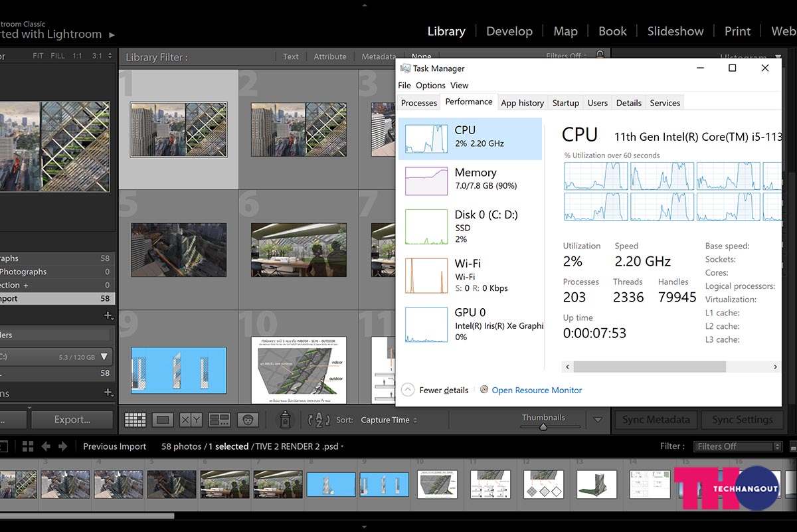Click the Task Manager title bar icon

click(405, 68)
